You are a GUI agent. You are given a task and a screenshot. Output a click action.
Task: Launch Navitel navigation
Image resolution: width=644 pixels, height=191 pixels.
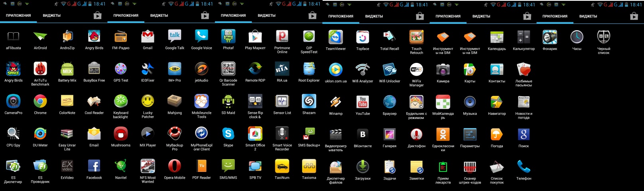[121, 166]
